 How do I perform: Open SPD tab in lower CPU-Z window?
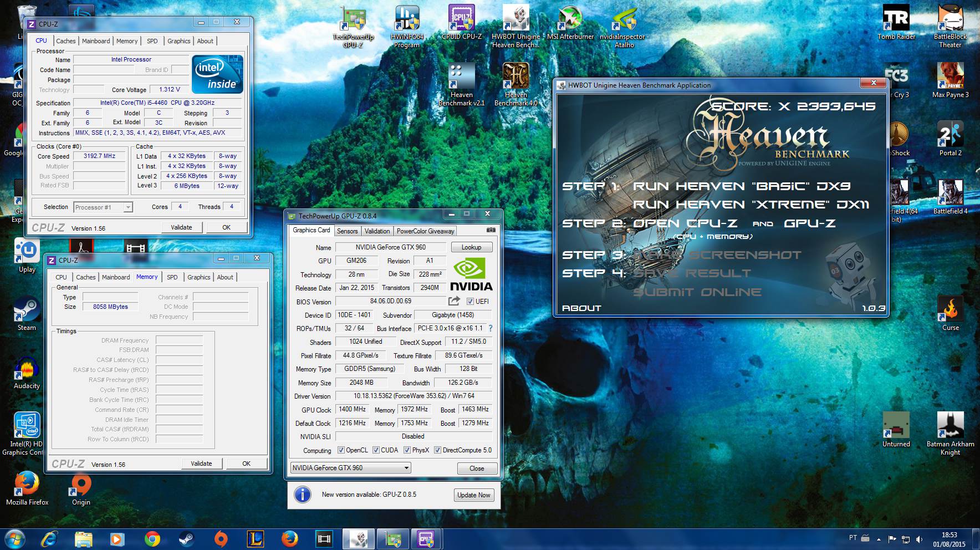pyautogui.click(x=172, y=277)
